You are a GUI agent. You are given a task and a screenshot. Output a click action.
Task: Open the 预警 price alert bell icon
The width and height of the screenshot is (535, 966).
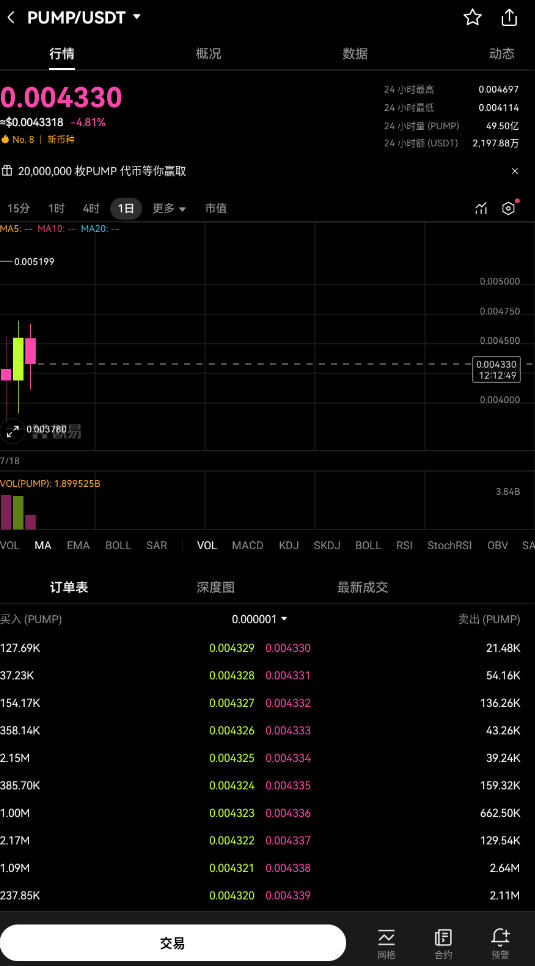(500, 943)
